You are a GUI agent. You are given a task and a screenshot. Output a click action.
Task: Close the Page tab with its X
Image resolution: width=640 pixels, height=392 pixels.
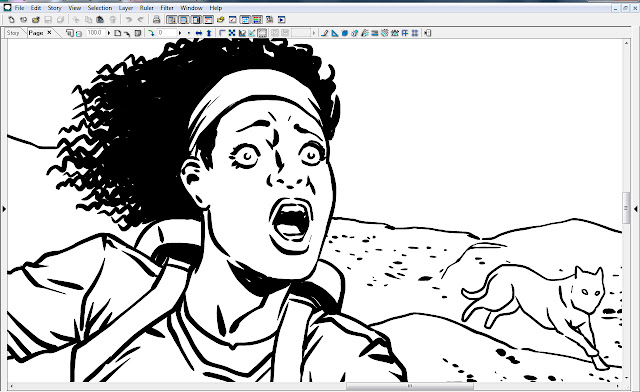pos(49,33)
